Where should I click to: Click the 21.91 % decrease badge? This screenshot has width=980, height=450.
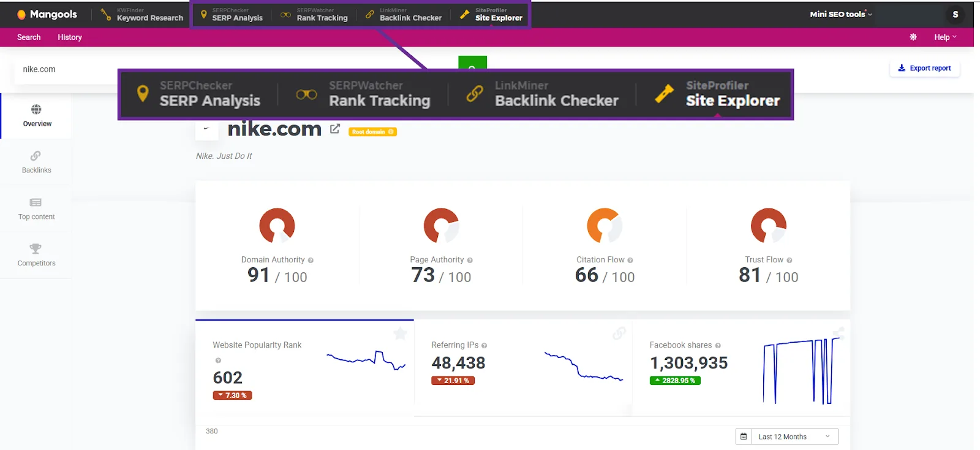pos(453,381)
